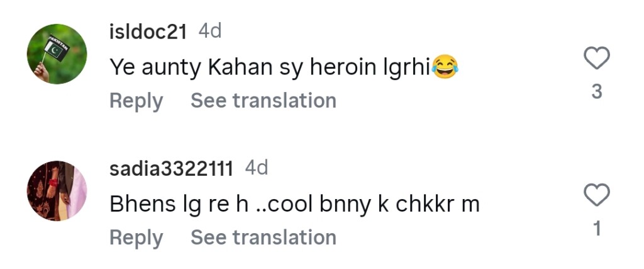
Task: Click the laughing emoji in isldoc21's comment
Action: 445,66
